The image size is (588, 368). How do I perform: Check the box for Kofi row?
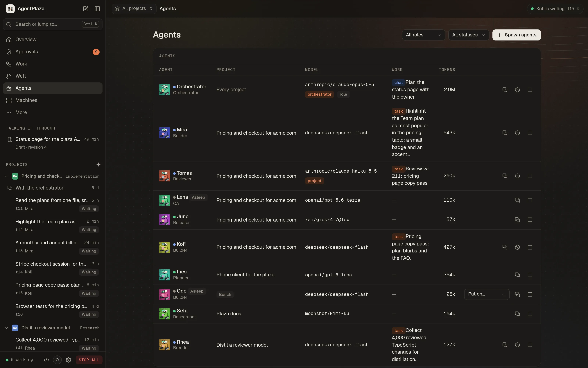pos(530,247)
